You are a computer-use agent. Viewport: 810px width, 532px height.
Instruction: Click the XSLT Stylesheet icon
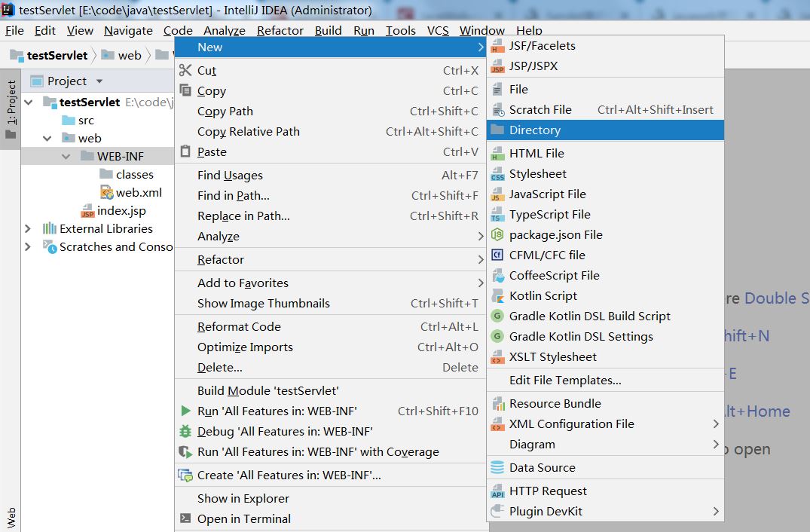[x=497, y=356]
